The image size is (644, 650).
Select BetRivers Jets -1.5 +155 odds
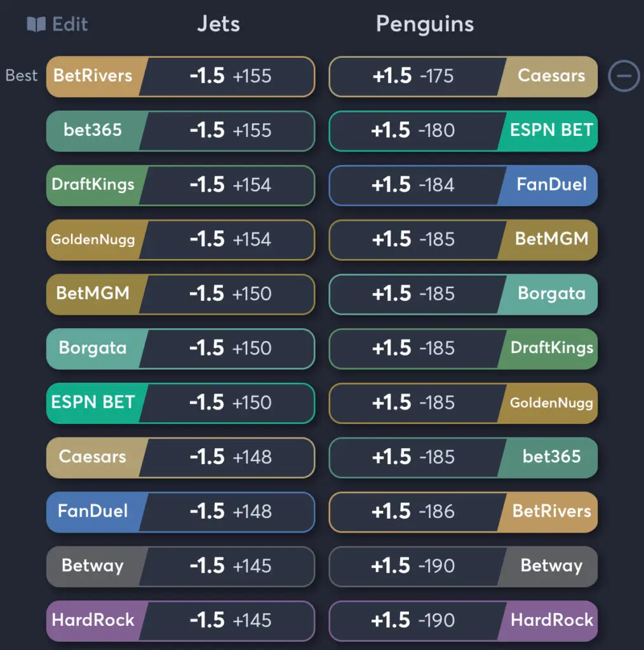pos(180,77)
